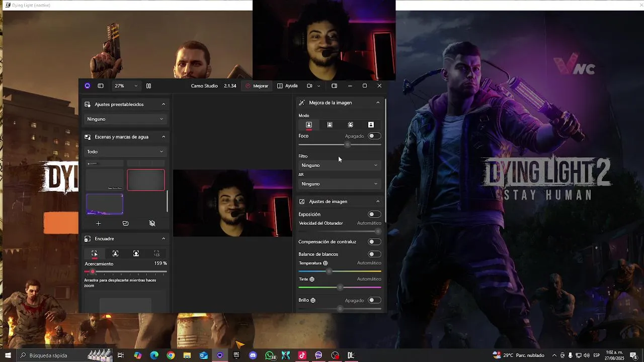This screenshot has height=362, width=644.
Task: Click the Tinte slider handle
Action: pyautogui.click(x=340, y=288)
